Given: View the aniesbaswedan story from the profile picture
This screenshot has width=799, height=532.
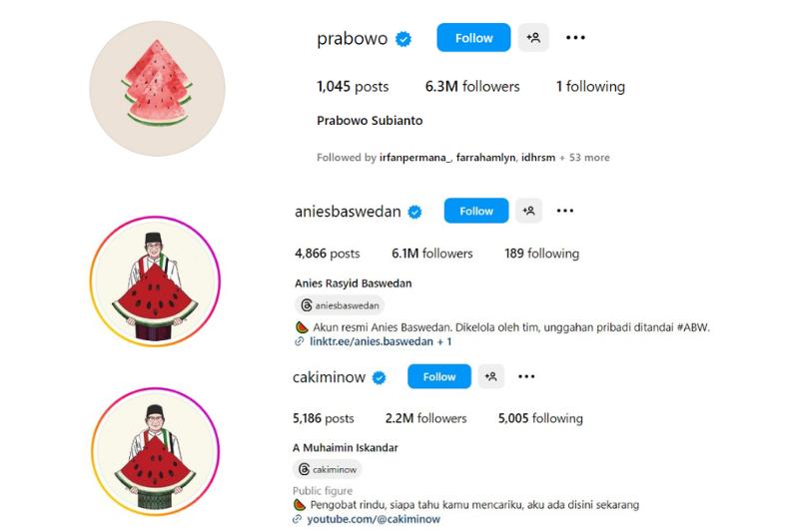Looking at the screenshot, I should point(156,281).
